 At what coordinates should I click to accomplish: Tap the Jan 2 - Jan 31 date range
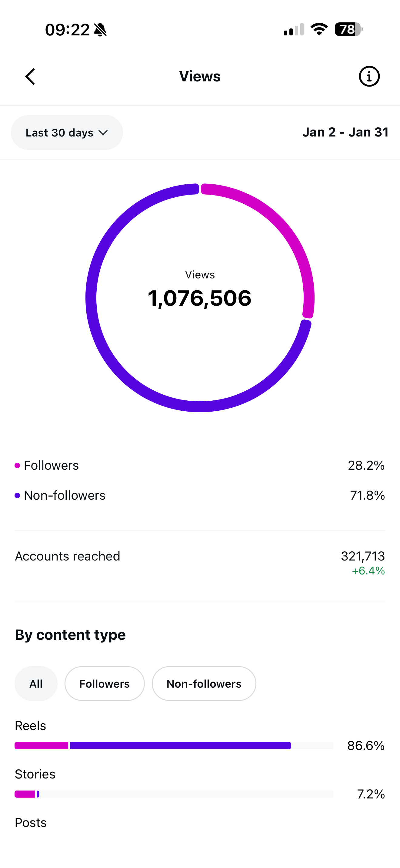tap(345, 133)
